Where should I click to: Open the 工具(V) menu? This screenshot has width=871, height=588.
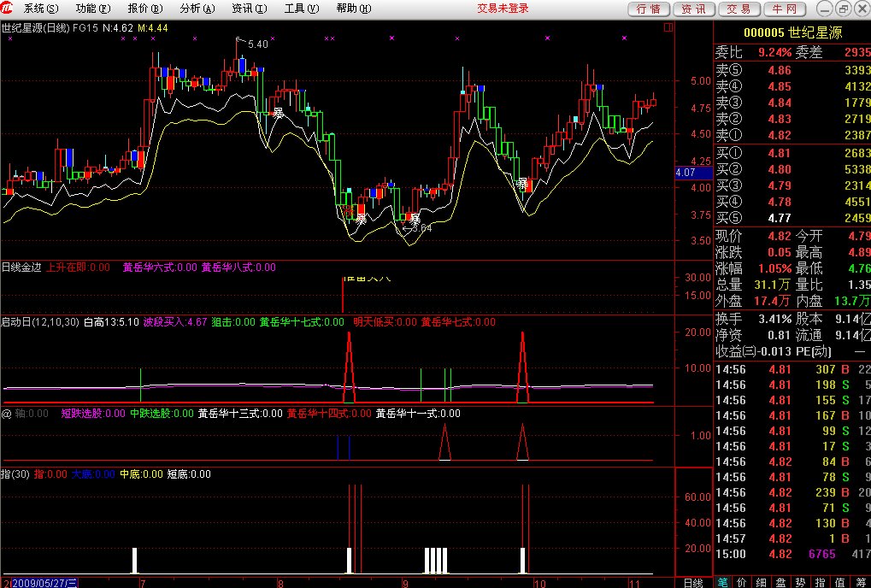click(x=301, y=9)
